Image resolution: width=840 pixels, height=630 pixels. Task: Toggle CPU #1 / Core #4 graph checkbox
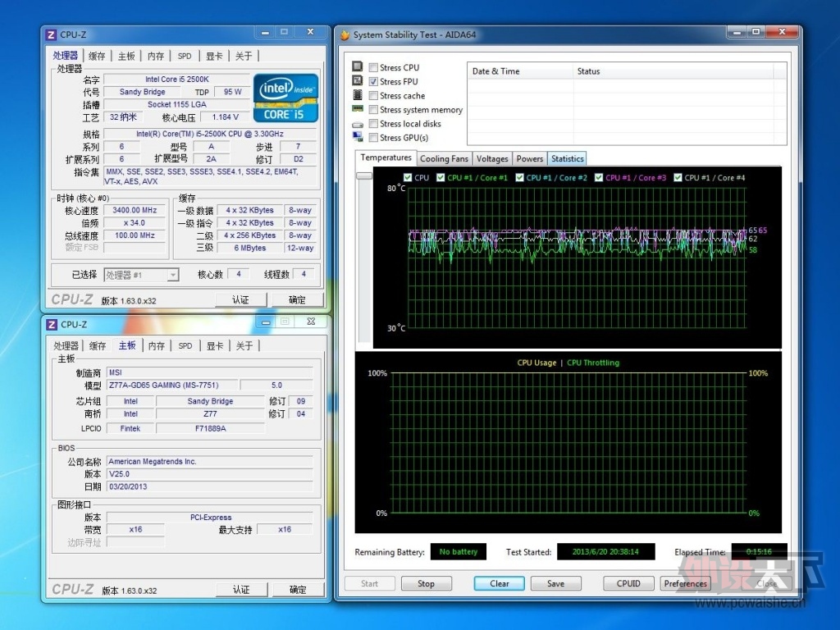pyautogui.click(x=678, y=177)
